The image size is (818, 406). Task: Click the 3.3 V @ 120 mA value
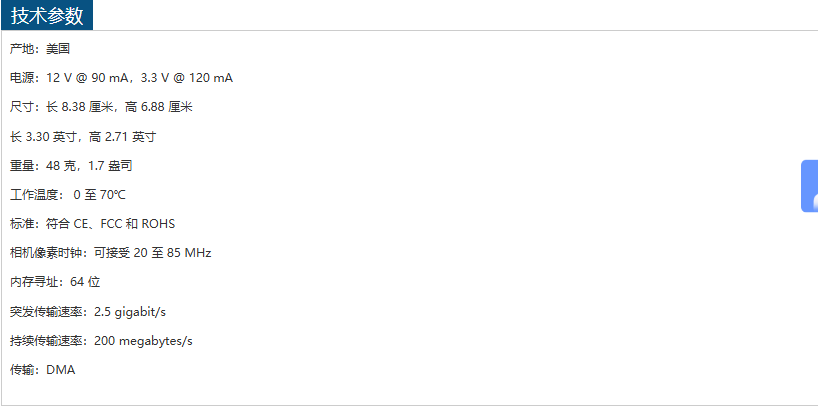click(x=187, y=78)
